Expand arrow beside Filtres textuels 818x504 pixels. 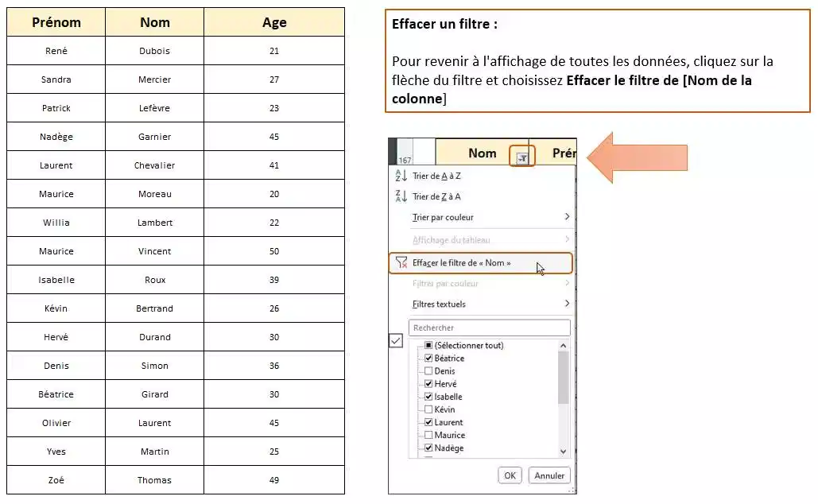(x=567, y=303)
